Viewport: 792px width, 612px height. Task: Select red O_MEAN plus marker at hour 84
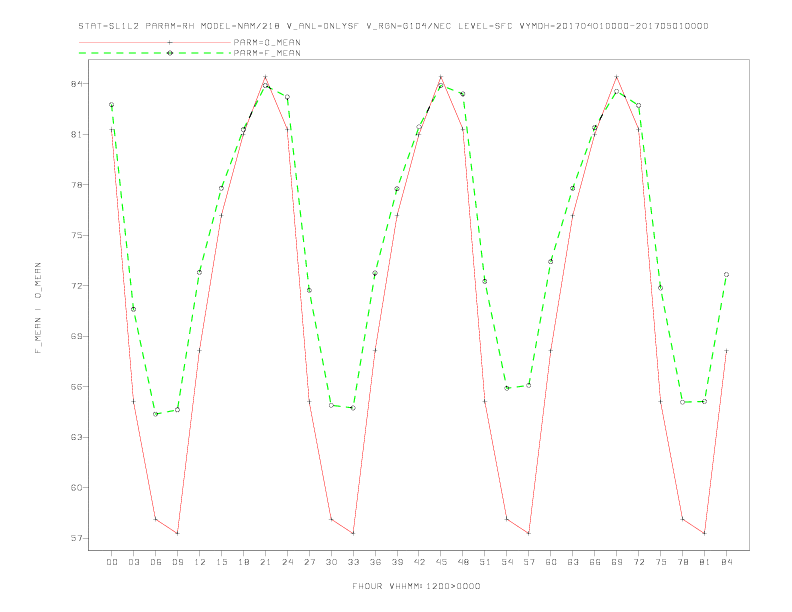(x=726, y=350)
